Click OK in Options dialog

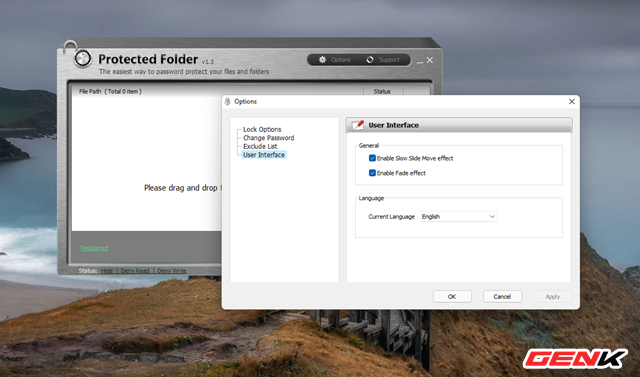(452, 297)
